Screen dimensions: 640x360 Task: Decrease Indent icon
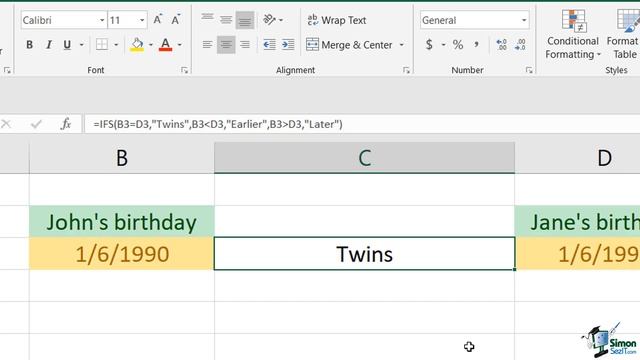click(x=269, y=44)
